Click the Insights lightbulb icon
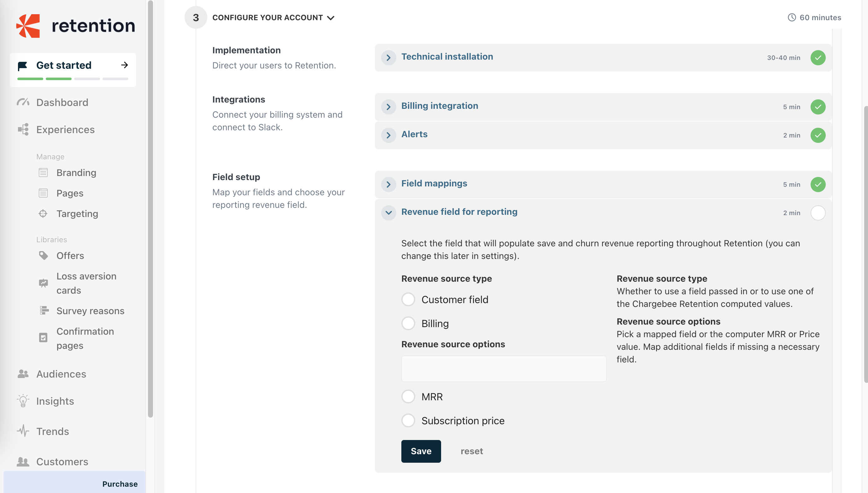 23,401
